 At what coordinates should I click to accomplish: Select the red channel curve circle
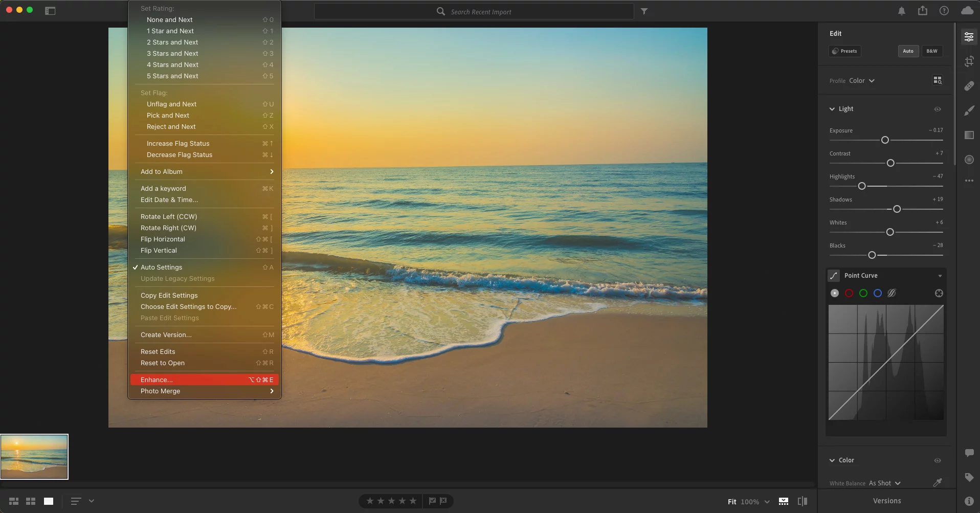point(849,293)
